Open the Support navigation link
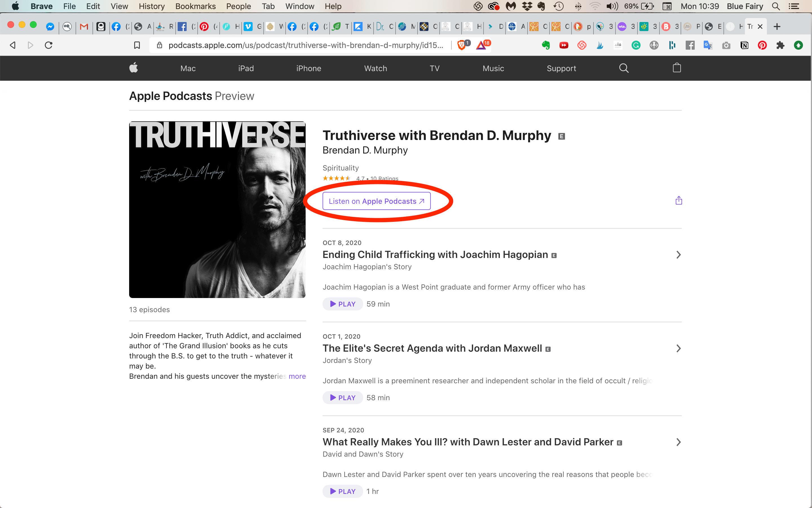Viewport: 812px width, 508px height. click(561, 68)
